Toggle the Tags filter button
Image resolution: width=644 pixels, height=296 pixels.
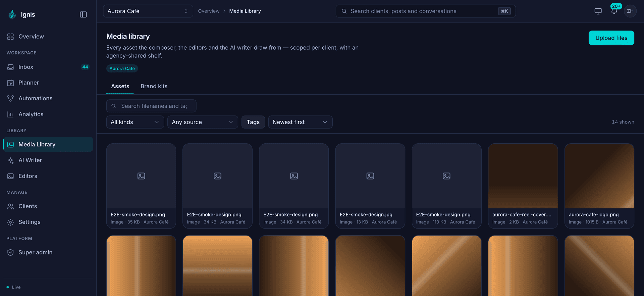253,122
